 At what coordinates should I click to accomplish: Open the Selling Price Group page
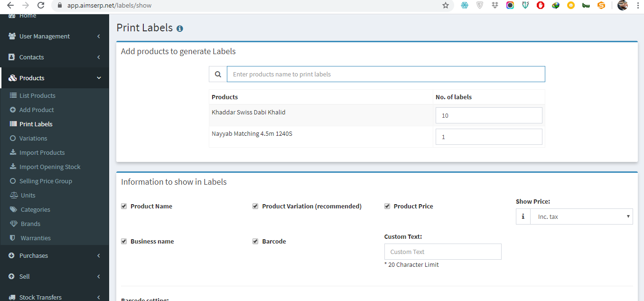45,181
